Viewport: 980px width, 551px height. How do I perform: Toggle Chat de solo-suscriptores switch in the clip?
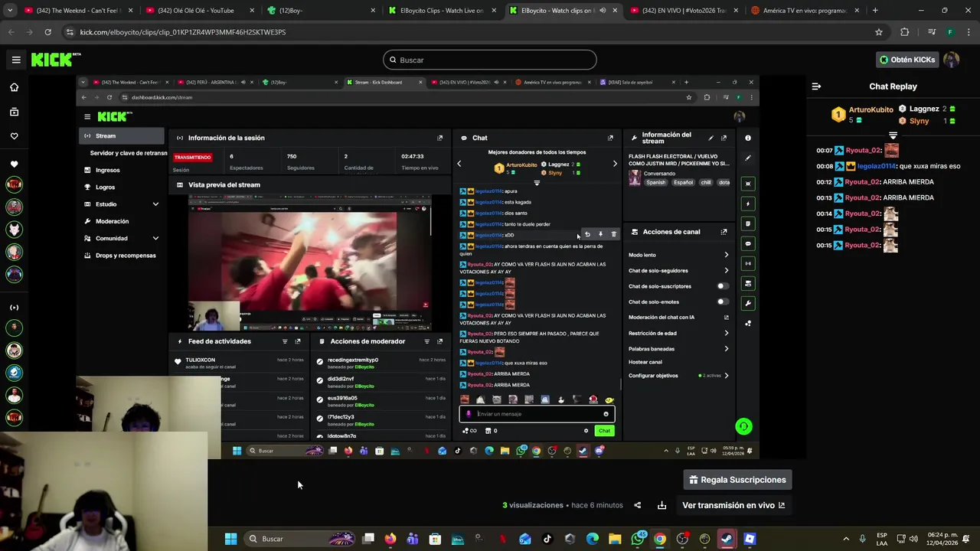point(721,286)
